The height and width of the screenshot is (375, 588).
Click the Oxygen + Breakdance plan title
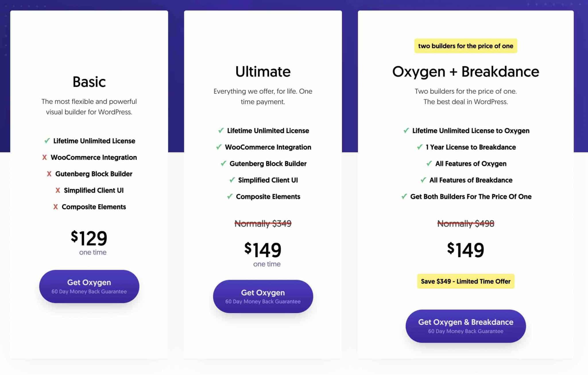coord(465,71)
